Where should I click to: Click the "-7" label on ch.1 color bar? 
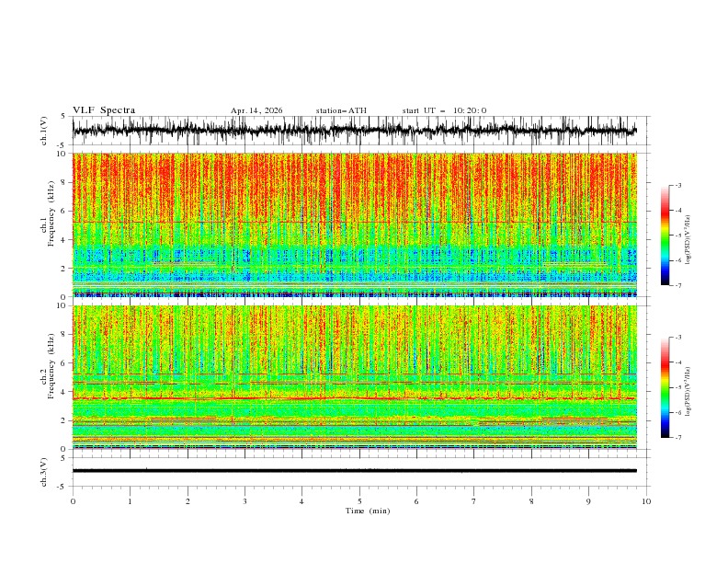[x=677, y=285]
